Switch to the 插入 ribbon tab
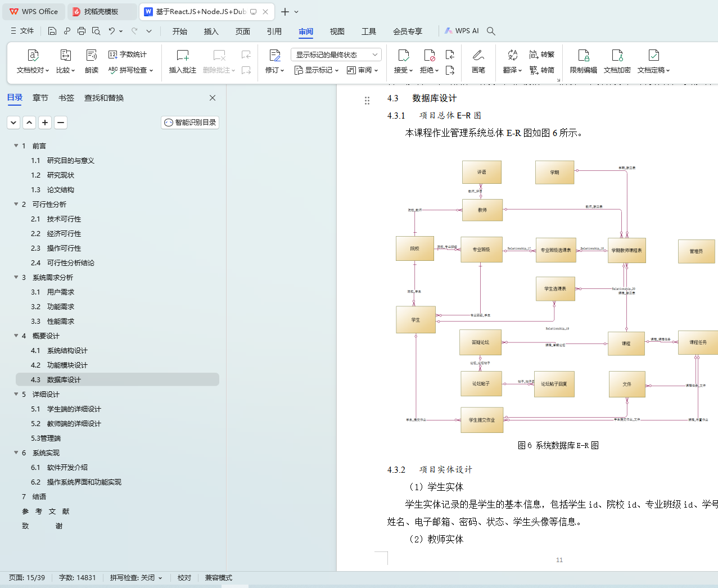The image size is (718, 588). tap(211, 31)
